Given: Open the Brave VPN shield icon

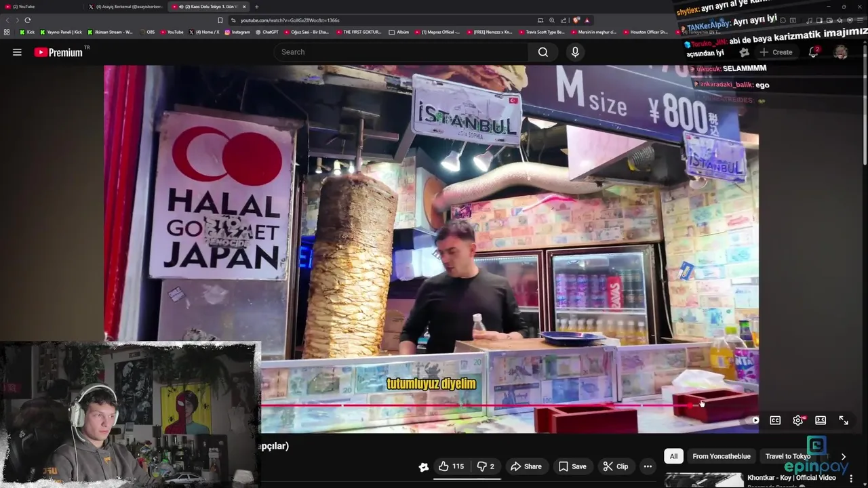Looking at the screenshot, I should pos(850,20).
